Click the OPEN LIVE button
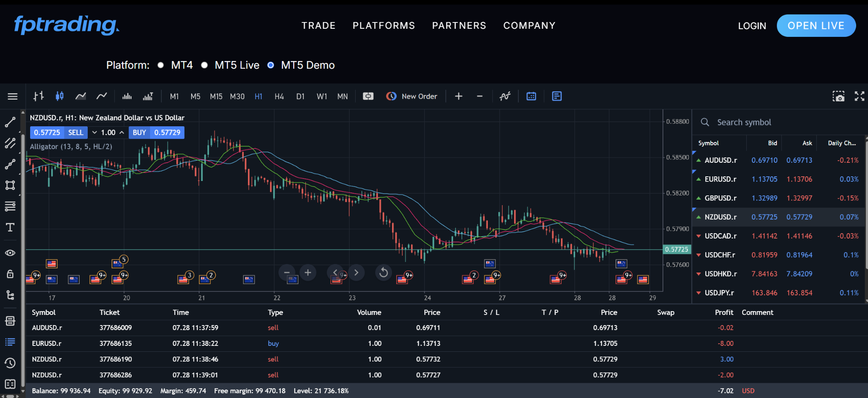The image size is (868, 398). pyautogui.click(x=816, y=26)
